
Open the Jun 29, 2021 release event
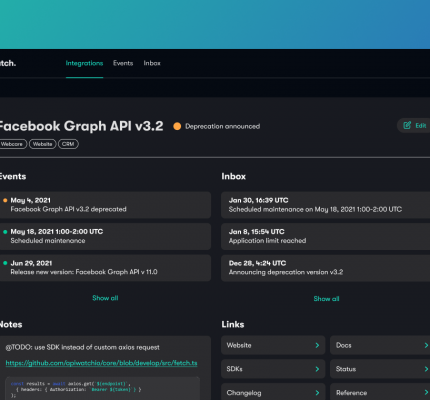point(105,268)
